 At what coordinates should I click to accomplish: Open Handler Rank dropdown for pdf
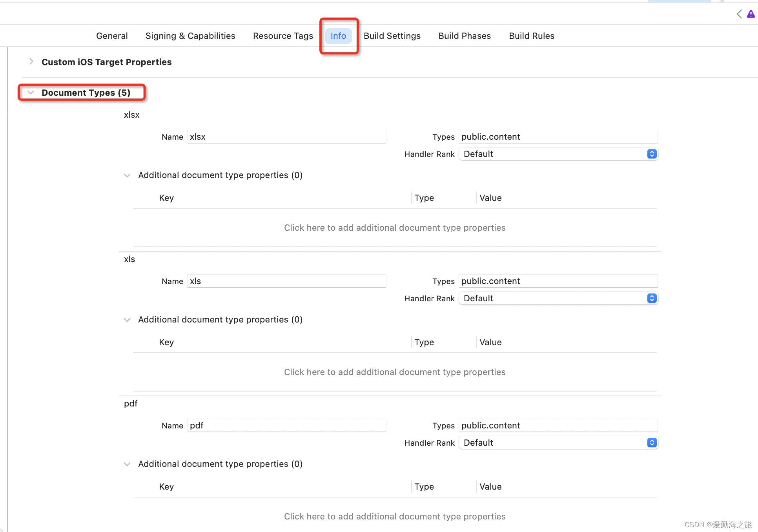[652, 443]
